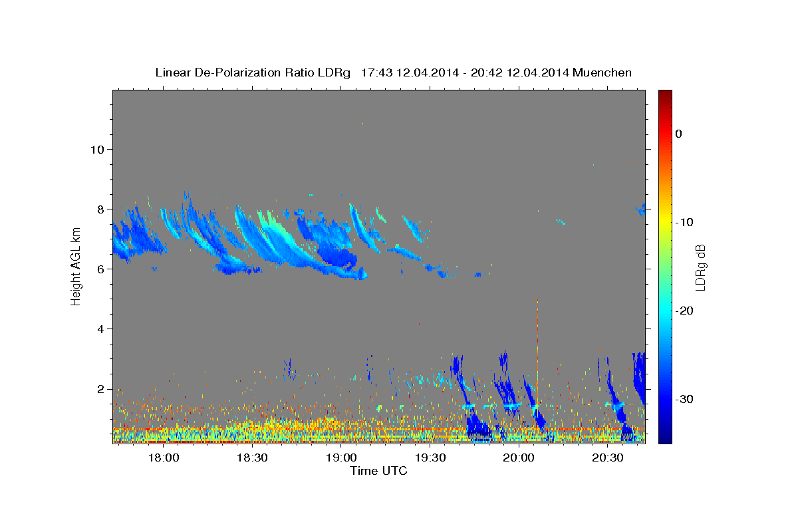This screenshot has height=532, width=798.
Task: Click the dark blue bottom of the colorbar
Action: (665, 436)
